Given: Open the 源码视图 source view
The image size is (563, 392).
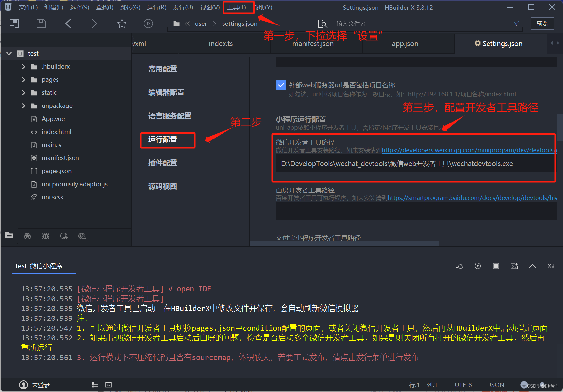Looking at the screenshot, I should coord(163,187).
